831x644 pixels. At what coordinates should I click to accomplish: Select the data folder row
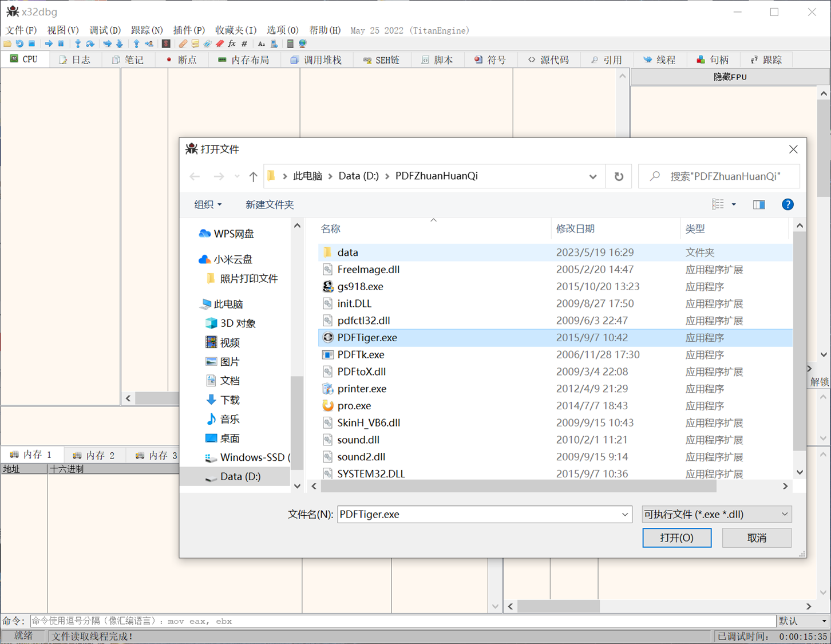click(x=555, y=252)
